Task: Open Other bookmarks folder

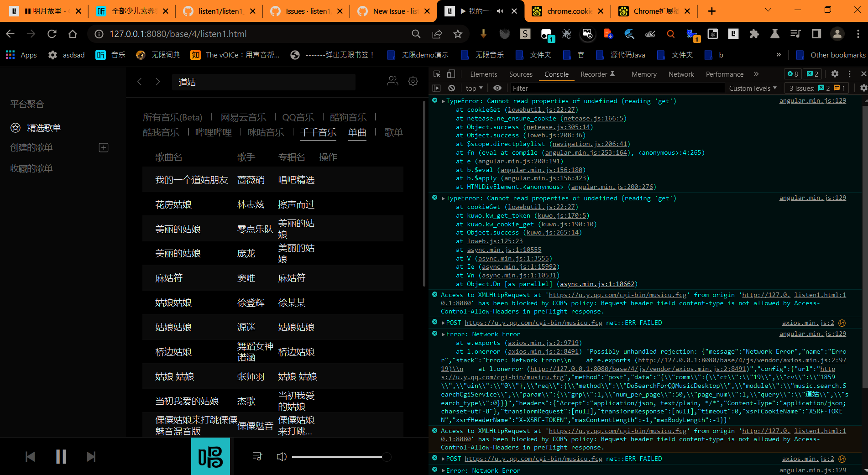Action: [831, 55]
